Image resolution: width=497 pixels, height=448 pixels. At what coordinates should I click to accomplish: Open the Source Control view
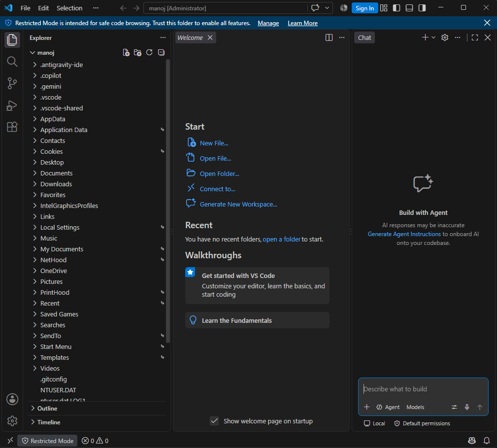click(12, 83)
